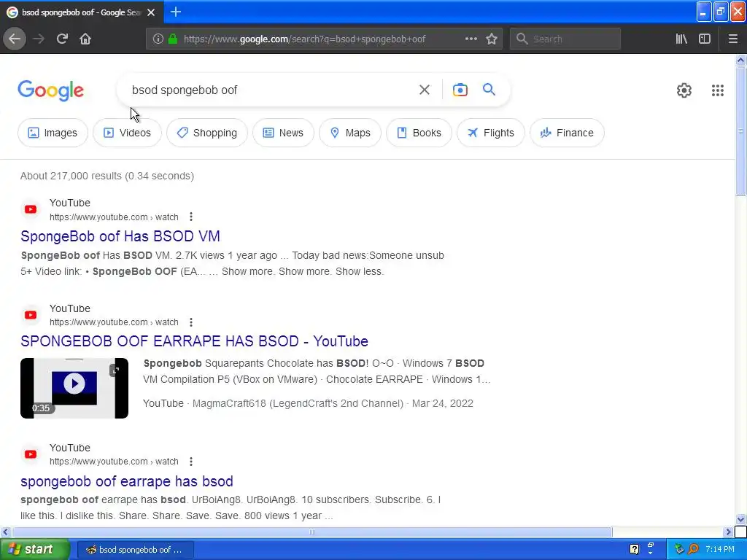747x560 pixels.
Task: Clear the Google search box with X
Action: tap(425, 90)
